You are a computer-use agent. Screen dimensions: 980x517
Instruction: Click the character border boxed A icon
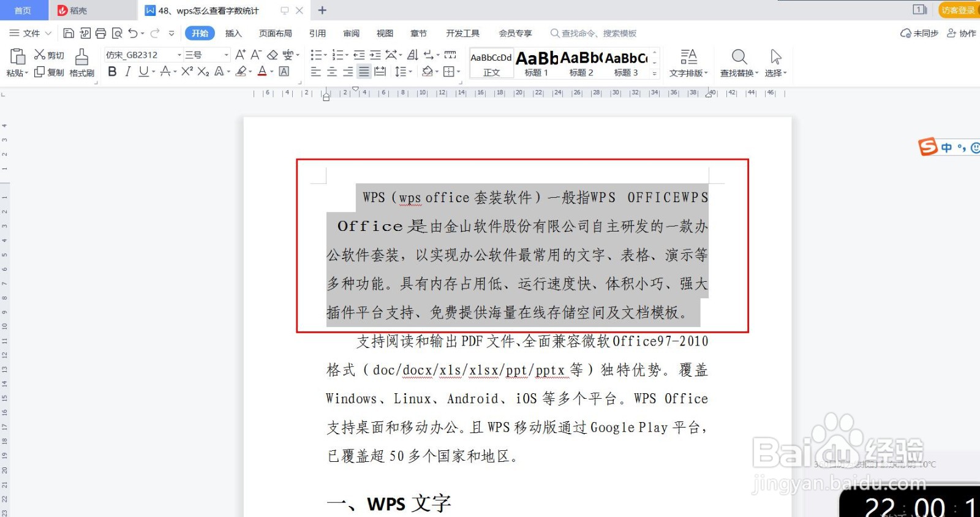coord(284,72)
